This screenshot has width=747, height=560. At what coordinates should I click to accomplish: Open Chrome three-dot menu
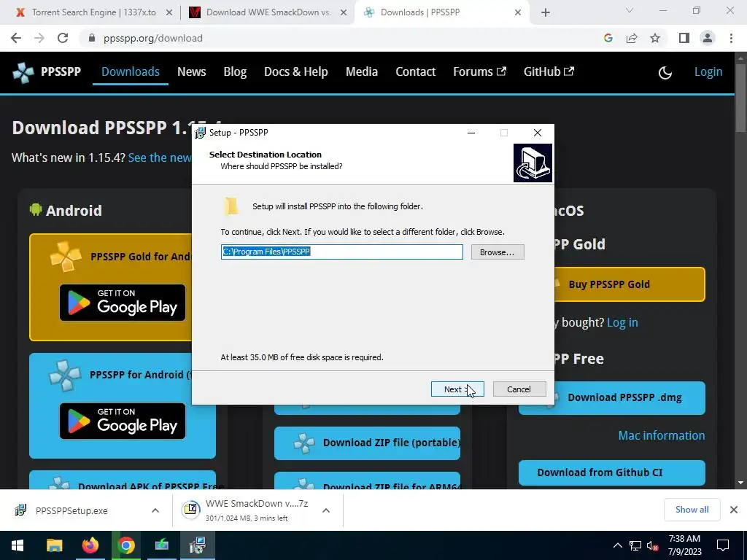coord(731,38)
